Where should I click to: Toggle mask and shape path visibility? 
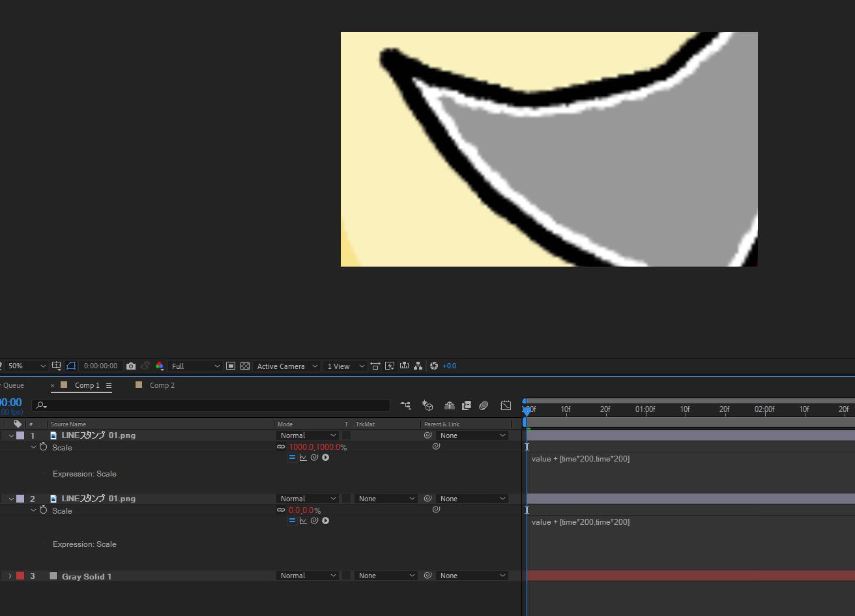tap(71, 366)
